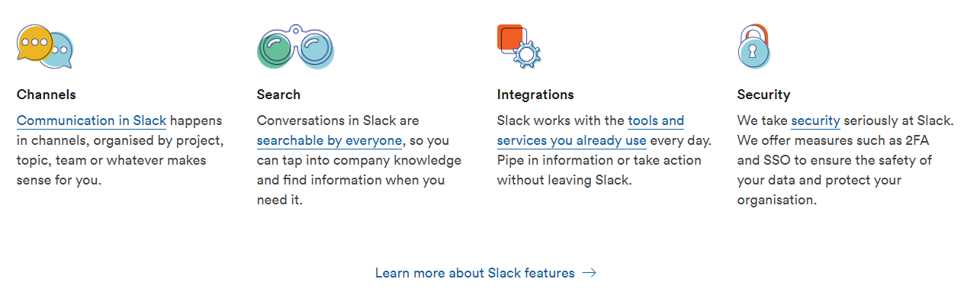Viewport: 980px width, 305px height.
Task: Visit the security link in Security paragraph
Action: pyautogui.click(x=815, y=120)
